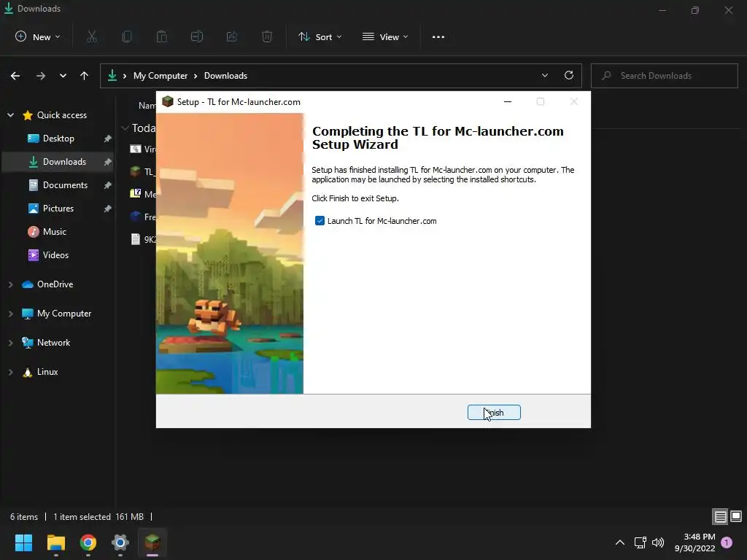Refresh the Downloads folder

[x=569, y=75]
